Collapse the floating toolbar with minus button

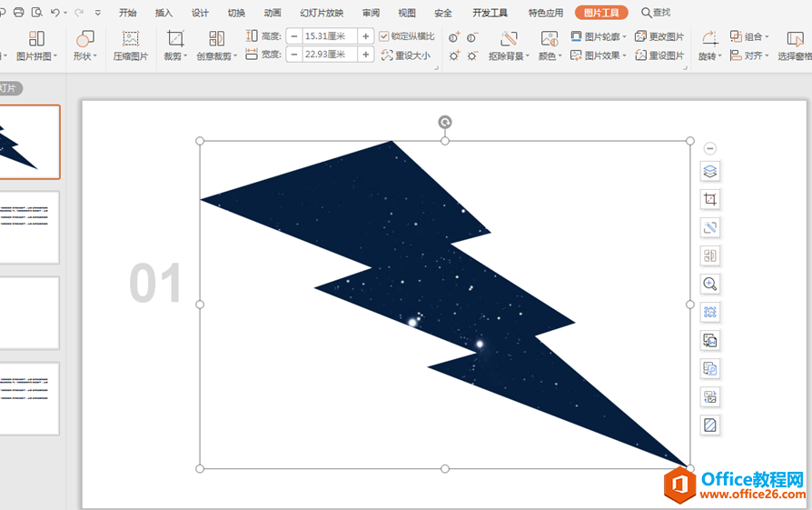[x=710, y=148]
